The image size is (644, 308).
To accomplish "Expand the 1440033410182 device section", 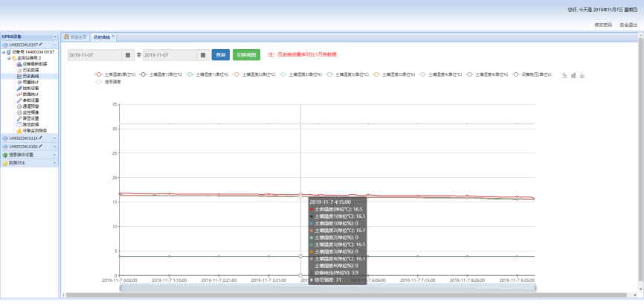I will tap(54, 147).
